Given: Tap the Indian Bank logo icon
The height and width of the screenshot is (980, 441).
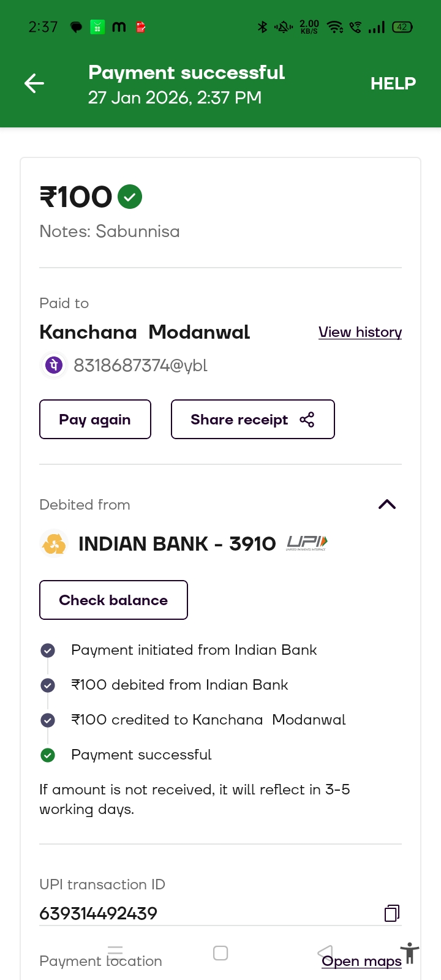Looking at the screenshot, I should coord(54,543).
